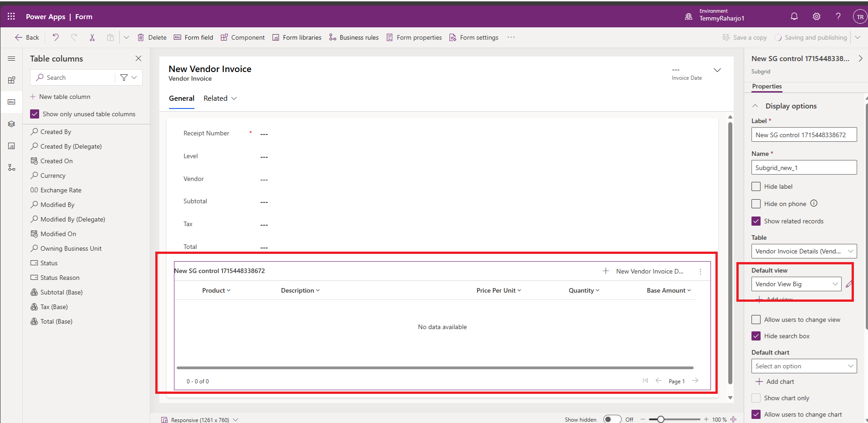Open the Business rules icon in left rail
The height and width of the screenshot is (423, 868).
click(x=11, y=168)
